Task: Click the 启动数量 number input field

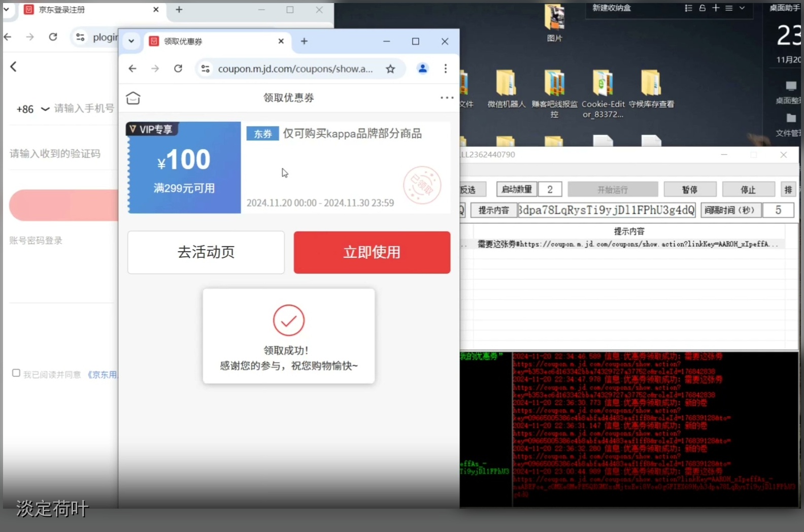Action: coord(550,189)
